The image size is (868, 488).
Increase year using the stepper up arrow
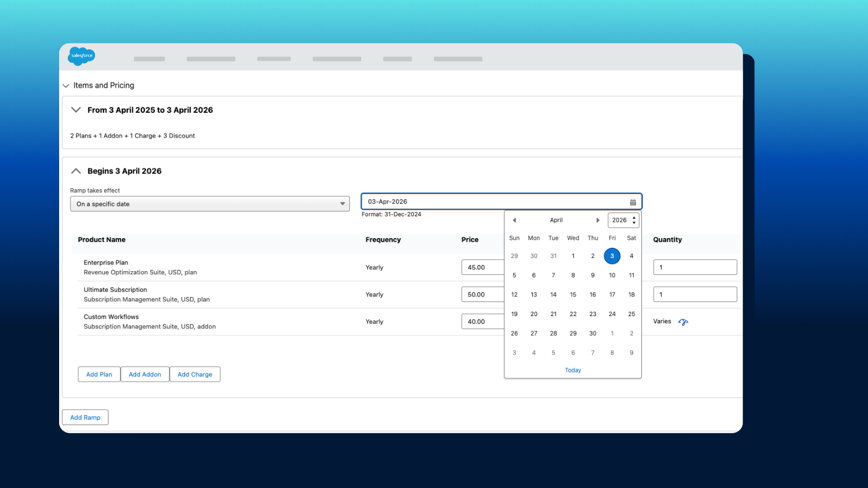point(634,217)
